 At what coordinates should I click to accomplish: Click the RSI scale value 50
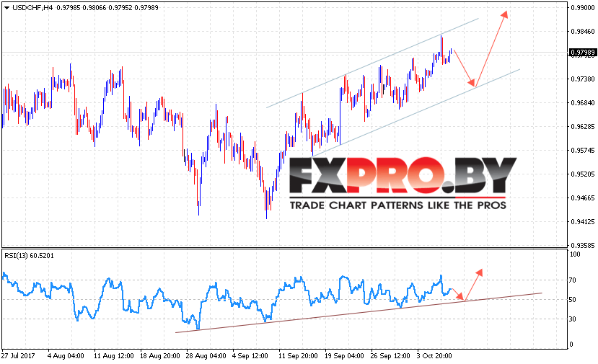[573, 300]
